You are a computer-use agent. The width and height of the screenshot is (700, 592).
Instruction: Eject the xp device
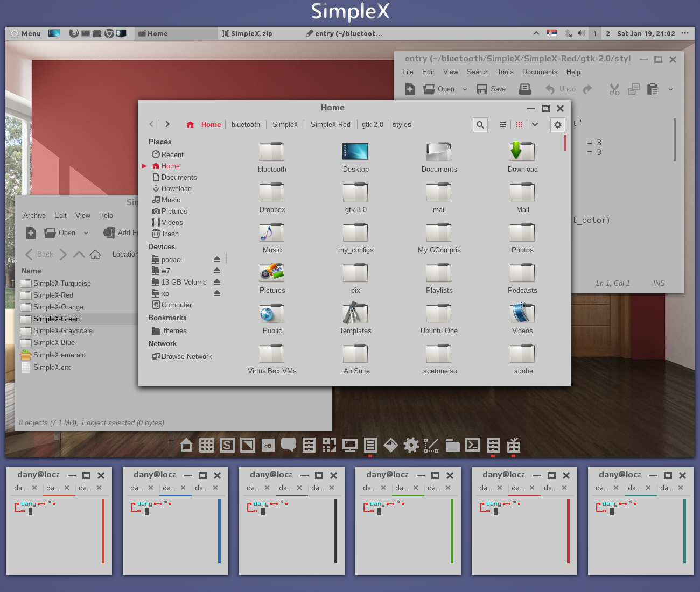pos(217,293)
